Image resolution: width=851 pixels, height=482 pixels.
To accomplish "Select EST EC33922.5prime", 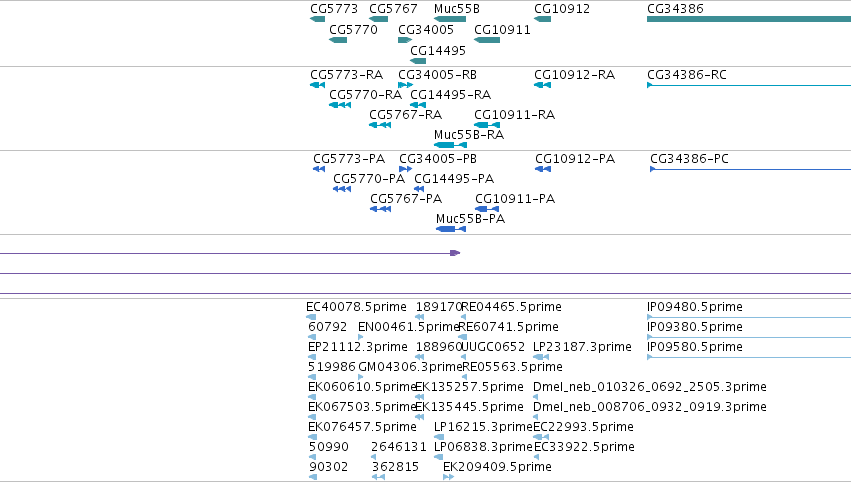I will (x=584, y=447).
